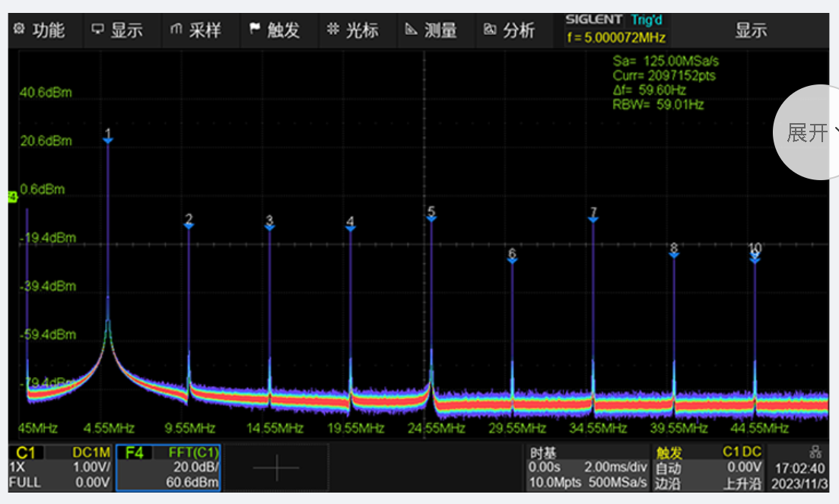Open the 时基 timebase settings box

(587, 468)
